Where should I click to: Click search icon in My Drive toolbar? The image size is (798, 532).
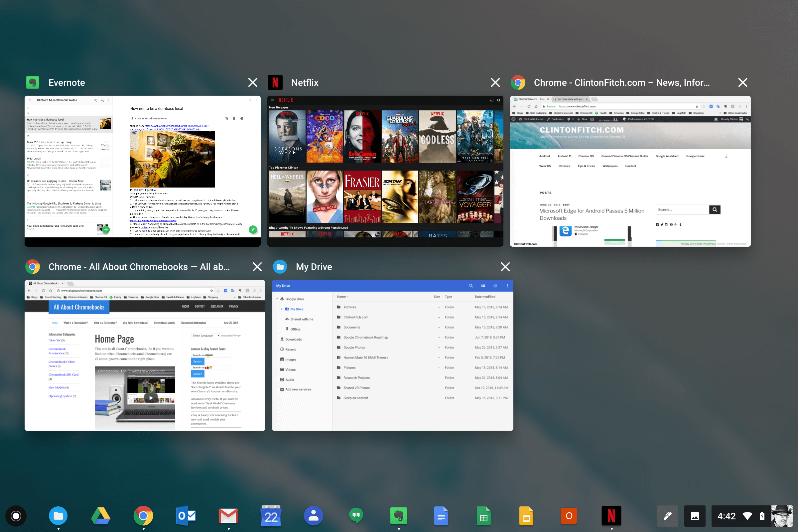471,286
